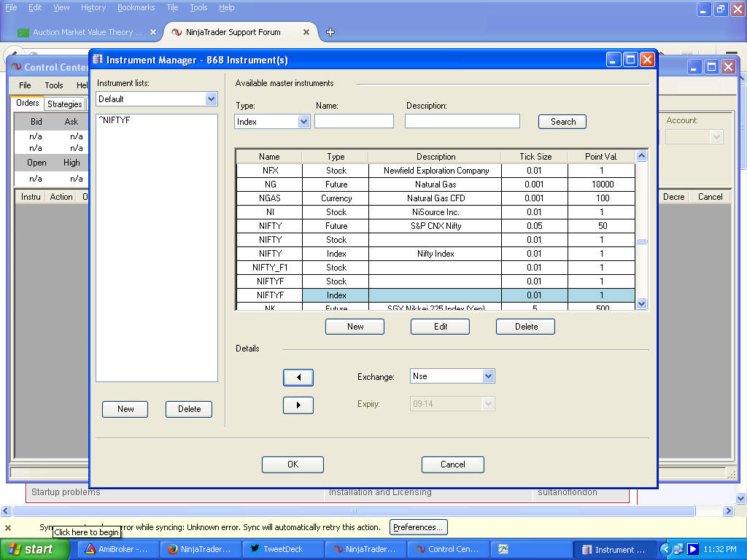Open the Exchange dropdown showing Nse
Screen dimensions: 747x560
click(488, 376)
